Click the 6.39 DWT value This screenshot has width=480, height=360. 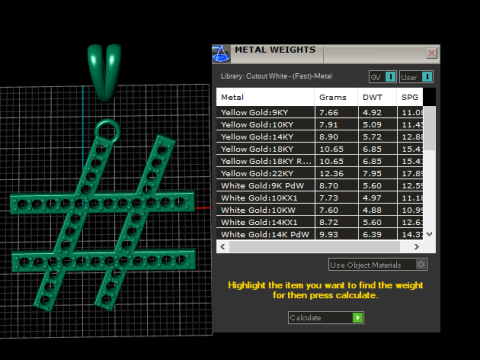coord(372,235)
